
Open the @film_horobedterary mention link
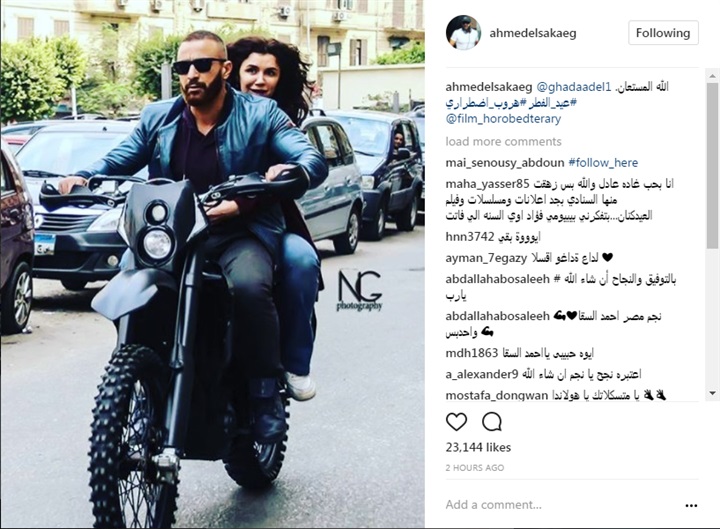tap(503, 119)
